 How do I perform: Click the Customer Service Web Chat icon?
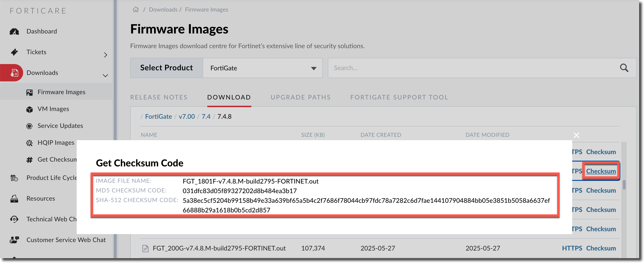click(14, 240)
